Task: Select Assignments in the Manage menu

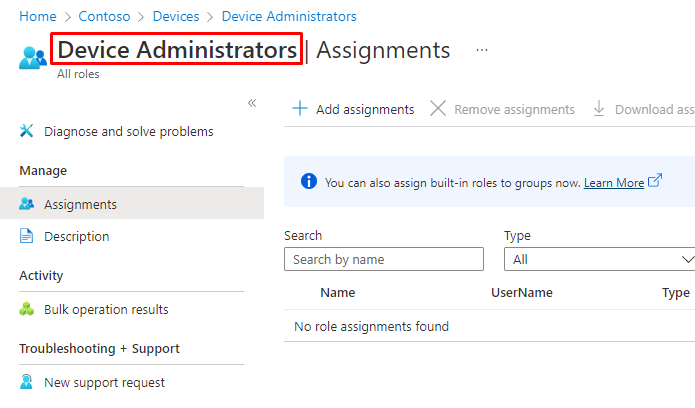Action: [x=80, y=204]
